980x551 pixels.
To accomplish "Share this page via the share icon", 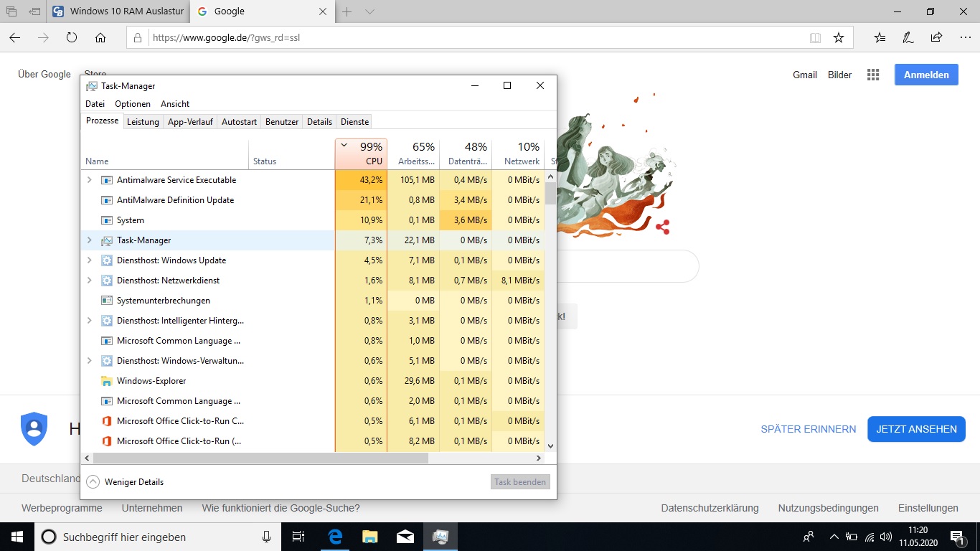I will pos(936,38).
